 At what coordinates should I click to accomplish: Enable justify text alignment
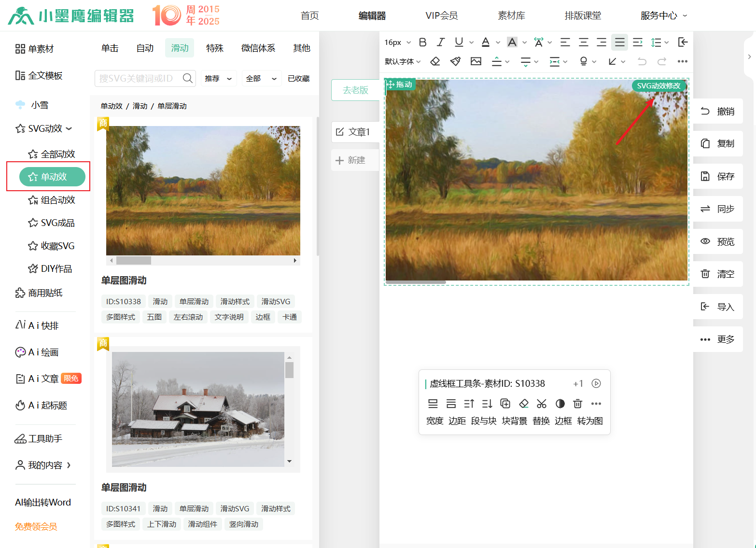(619, 42)
